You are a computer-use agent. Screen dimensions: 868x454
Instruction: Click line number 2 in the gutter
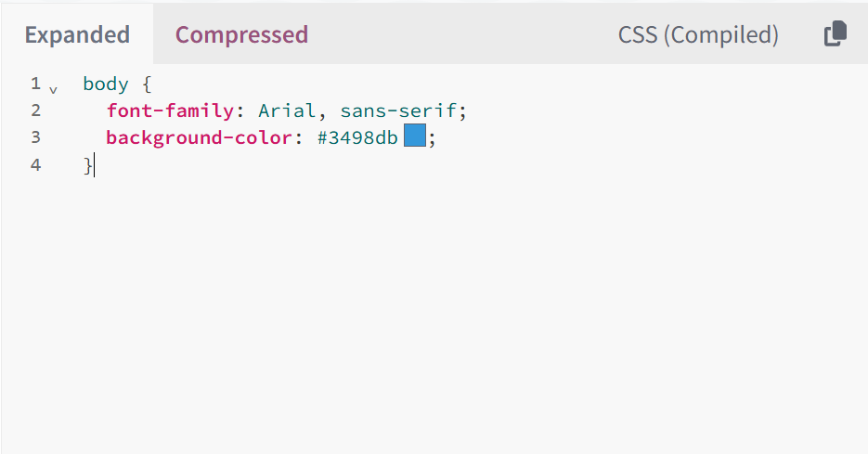click(x=35, y=110)
